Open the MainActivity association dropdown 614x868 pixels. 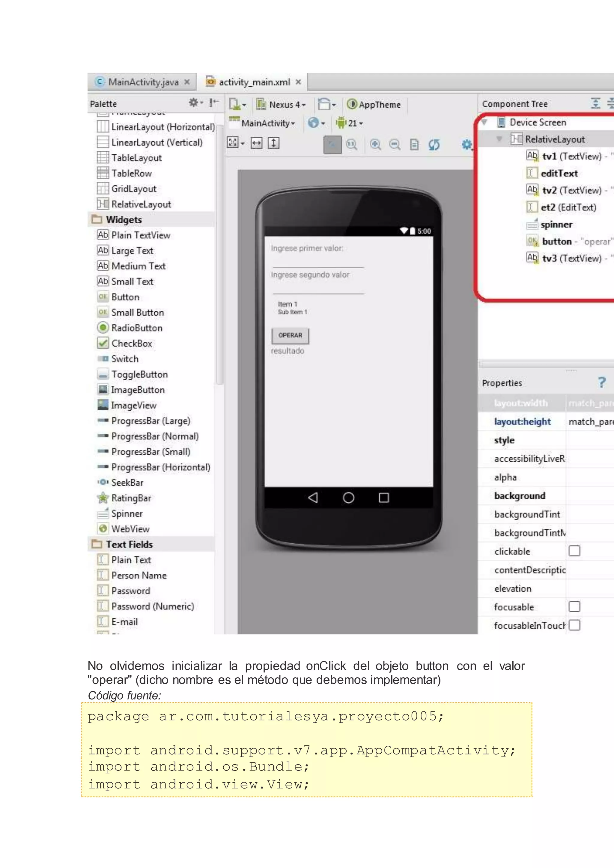click(262, 123)
